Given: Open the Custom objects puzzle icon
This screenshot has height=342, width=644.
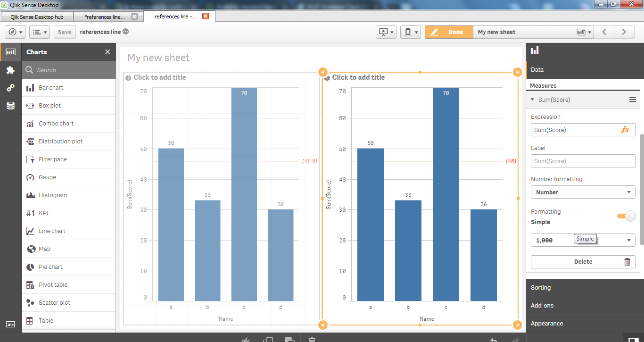Looking at the screenshot, I should [10, 70].
